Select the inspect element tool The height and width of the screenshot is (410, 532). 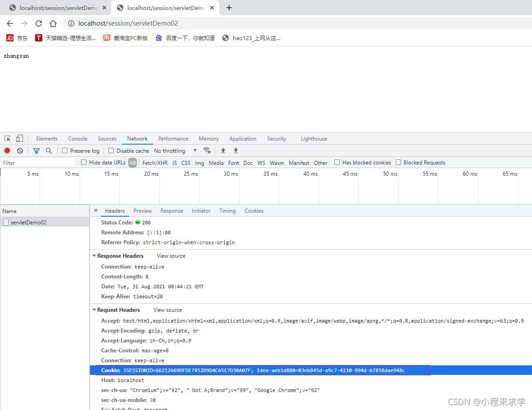(x=7, y=138)
